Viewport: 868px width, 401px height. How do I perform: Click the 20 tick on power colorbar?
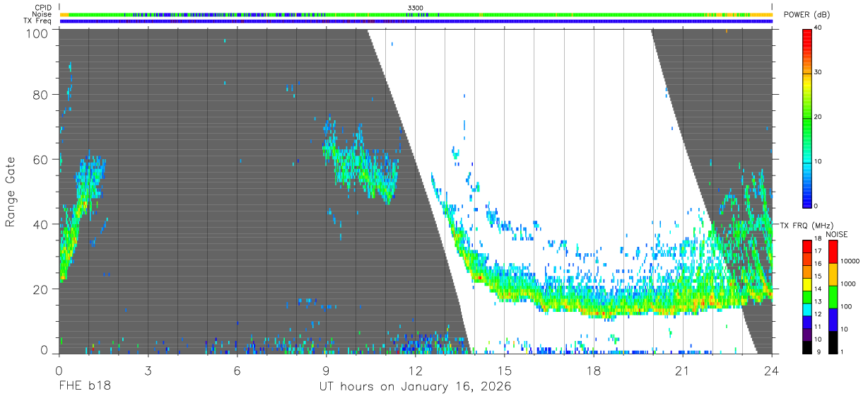(818, 117)
